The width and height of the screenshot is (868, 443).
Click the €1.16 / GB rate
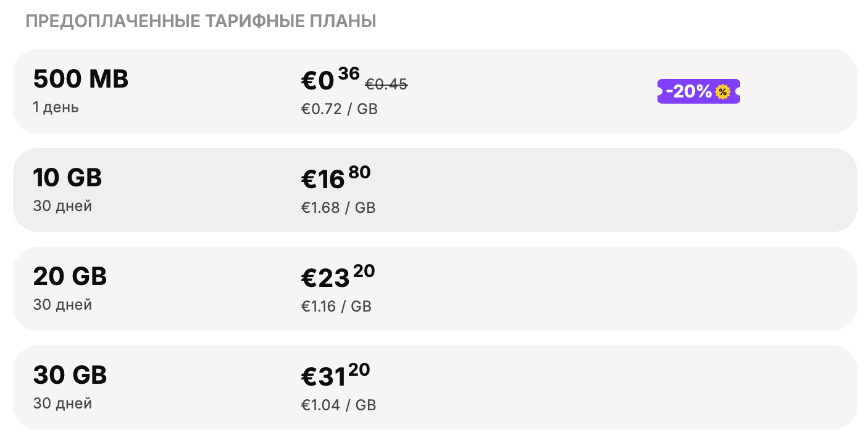point(336,306)
